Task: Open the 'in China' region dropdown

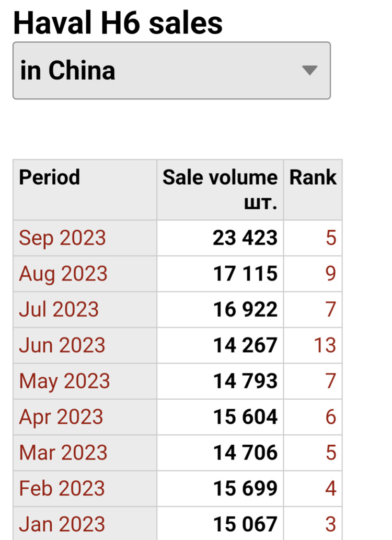Action: tap(171, 71)
